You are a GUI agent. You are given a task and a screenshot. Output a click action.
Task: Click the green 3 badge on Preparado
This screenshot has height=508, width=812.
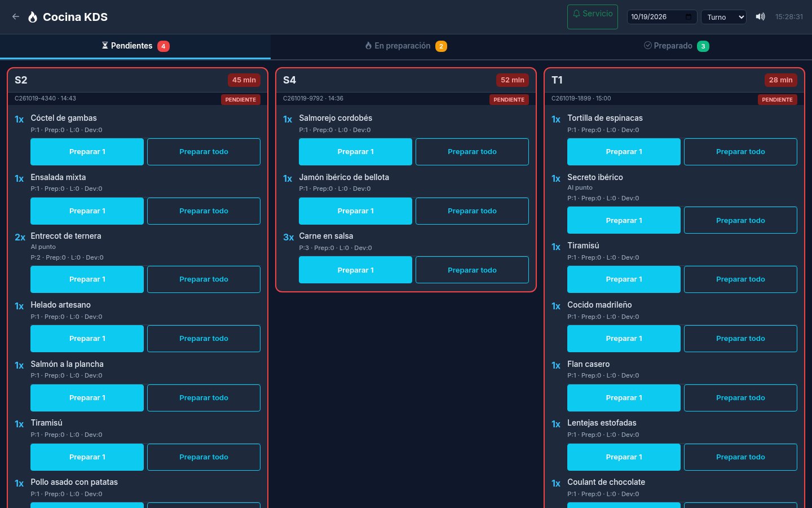703,46
